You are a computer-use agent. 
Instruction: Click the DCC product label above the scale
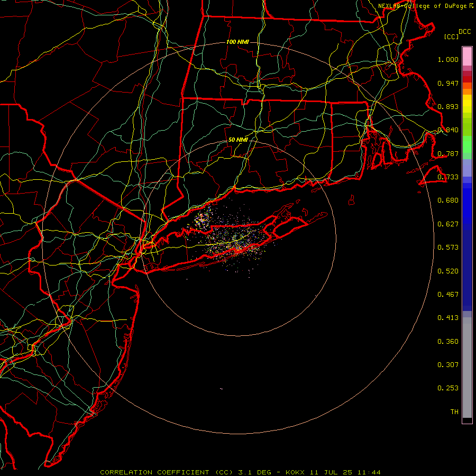click(464, 32)
